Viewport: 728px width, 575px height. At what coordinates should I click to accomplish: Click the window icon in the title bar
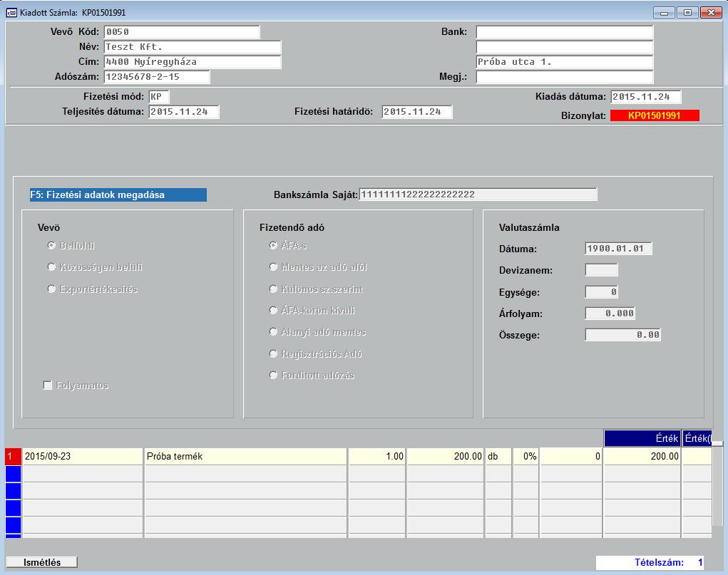click(11, 13)
